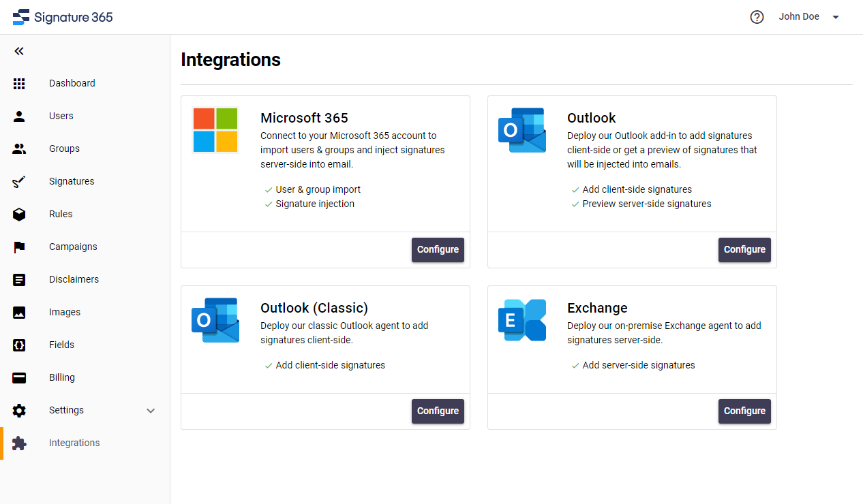Click the Outlook (Classic) card logo icon
863x504 pixels.
[x=215, y=320]
